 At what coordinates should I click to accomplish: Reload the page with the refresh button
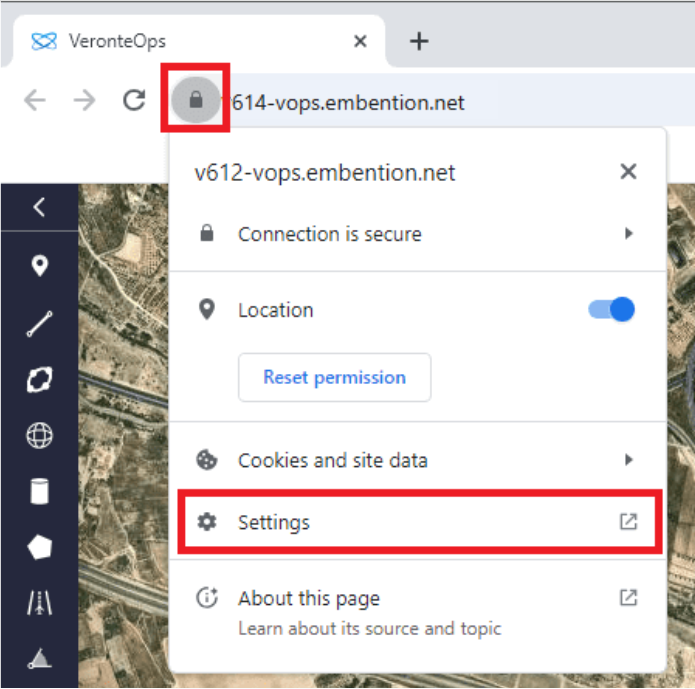pyautogui.click(x=134, y=101)
